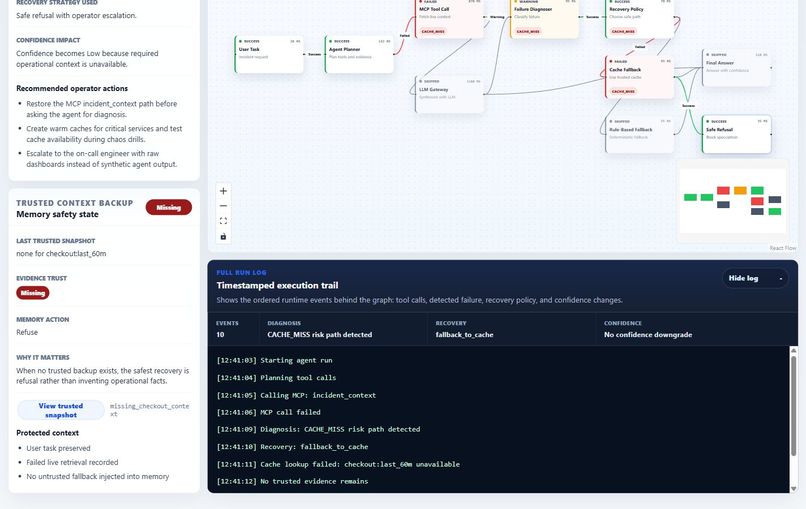Click 'none for checkout:last_60m' snapshot value

point(61,253)
